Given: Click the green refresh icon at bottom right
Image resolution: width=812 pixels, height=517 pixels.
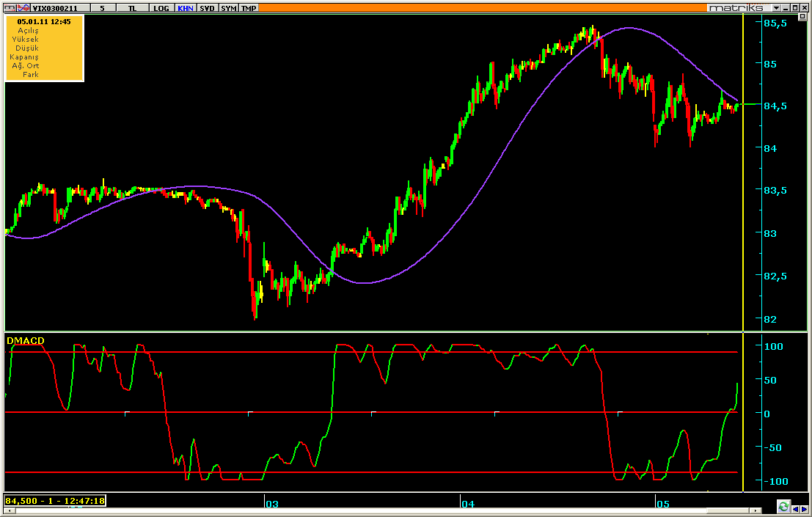Looking at the screenshot, I should pyautogui.click(x=783, y=506).
